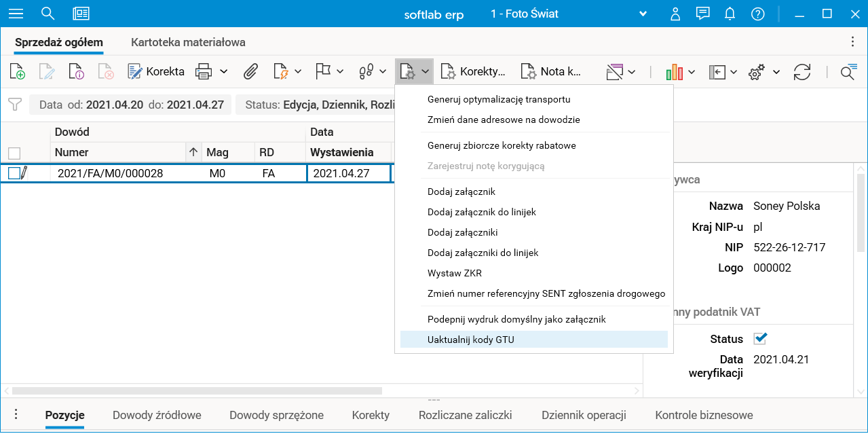Uncheck the VAT Status checkbox
868x436 pixels.
(760, 338)
